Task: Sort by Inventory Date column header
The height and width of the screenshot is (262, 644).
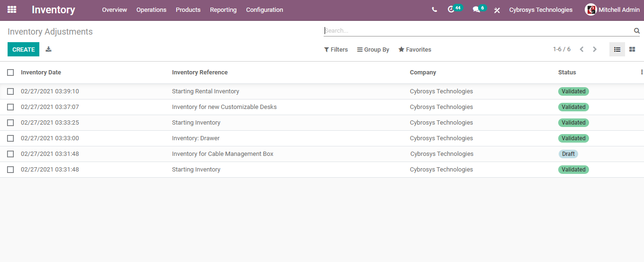Action: tap(41, 72)
